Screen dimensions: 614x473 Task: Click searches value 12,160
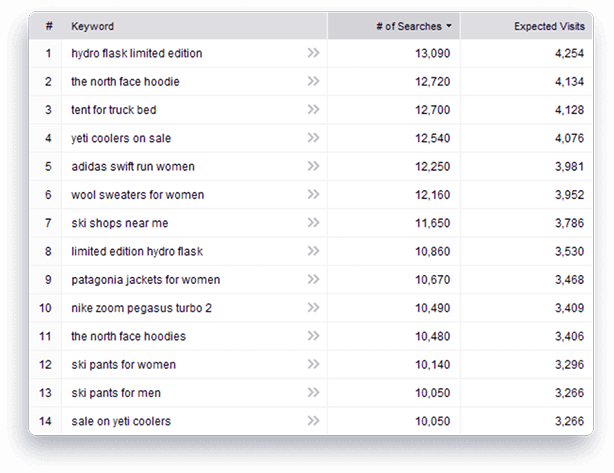(x=433, y=195)
